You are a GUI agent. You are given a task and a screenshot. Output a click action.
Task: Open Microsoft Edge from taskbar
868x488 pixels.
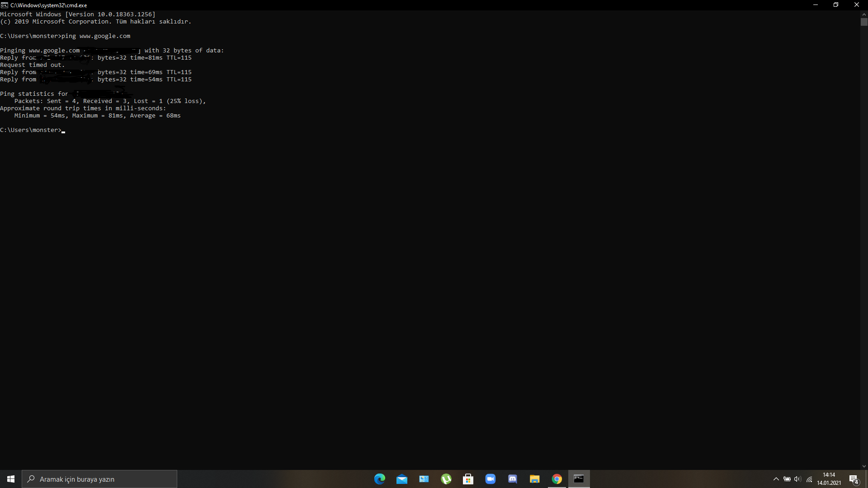click(x=379, y=479)
